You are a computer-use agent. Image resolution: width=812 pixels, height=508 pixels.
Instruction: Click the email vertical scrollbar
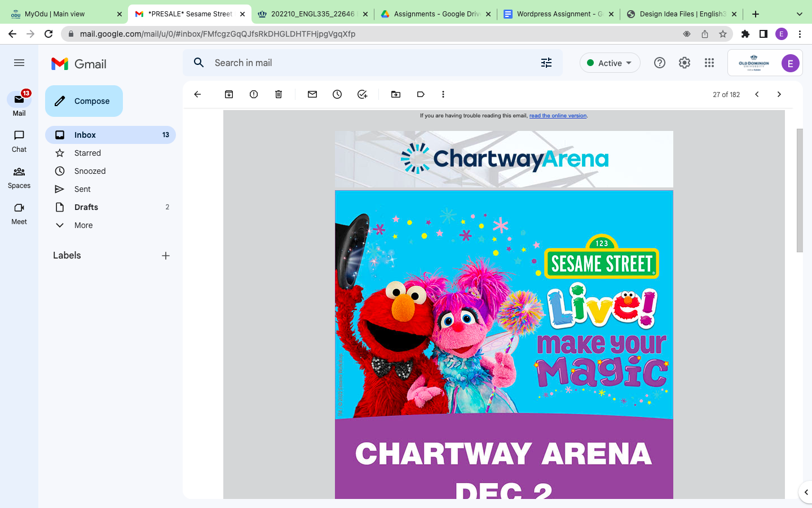pos(800,190)
